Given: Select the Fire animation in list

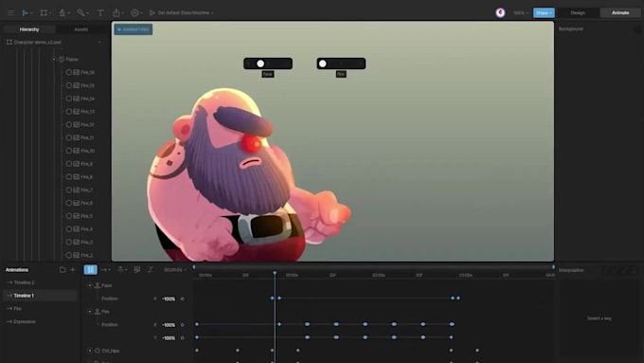Looking at the screenshot, I should pyautogui.click(x=17, y=308).
